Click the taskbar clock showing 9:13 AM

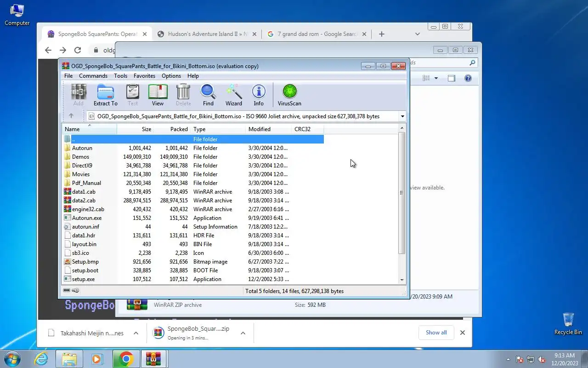(x=565, y=359)
